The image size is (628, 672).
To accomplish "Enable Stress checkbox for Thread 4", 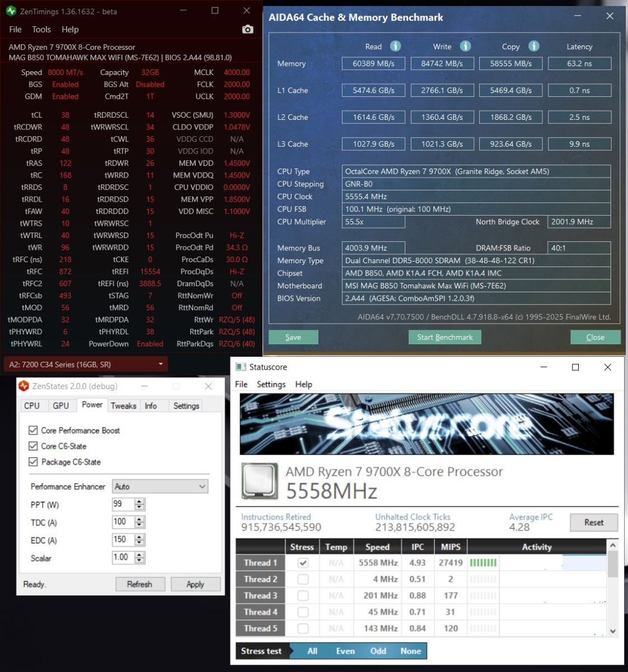I will click(303, 612).
